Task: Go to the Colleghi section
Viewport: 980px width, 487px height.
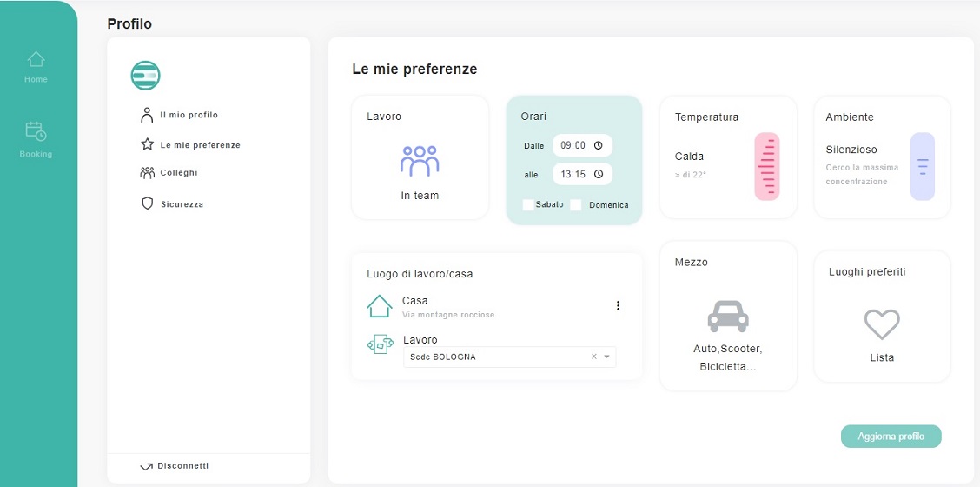Action: click(178, 173)
